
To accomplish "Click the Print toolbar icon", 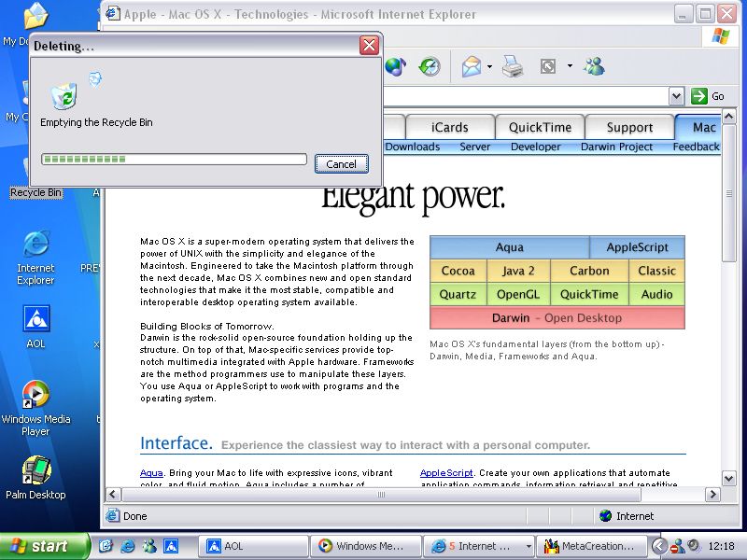I will (512, 67).
